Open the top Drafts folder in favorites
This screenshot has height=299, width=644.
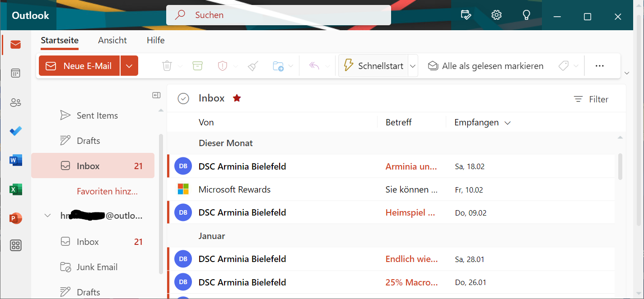click(93, 141)
